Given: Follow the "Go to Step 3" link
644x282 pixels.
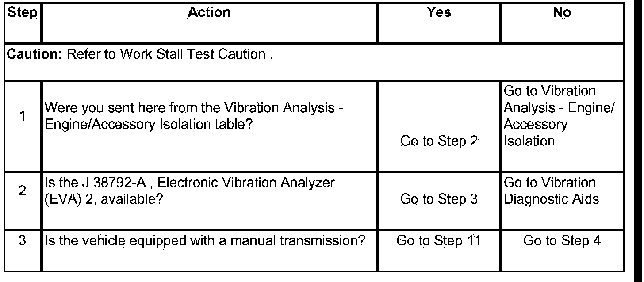Looking at the screenshot, I should 439,199.
